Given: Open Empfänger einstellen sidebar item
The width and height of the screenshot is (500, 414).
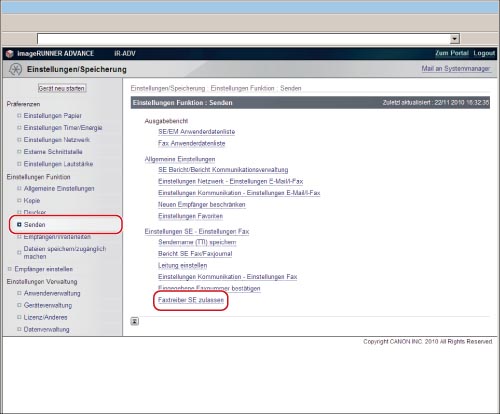Looking at the screenshot, I should pyautogui.click(x=44, y=269).
